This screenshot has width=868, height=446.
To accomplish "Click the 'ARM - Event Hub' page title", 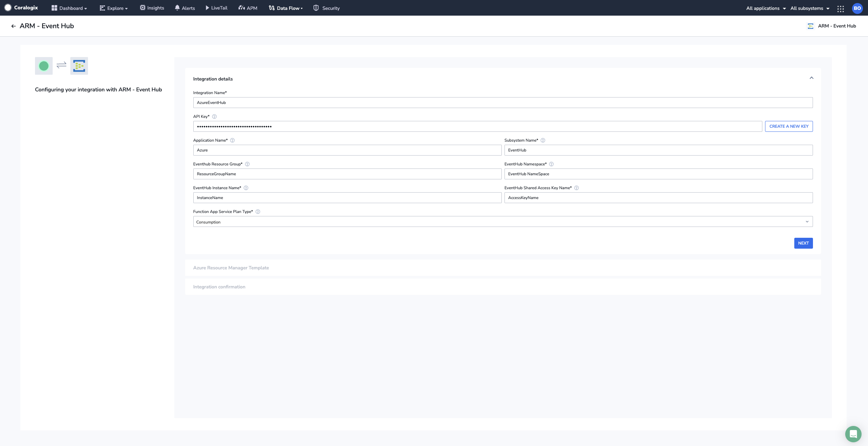I will [47, 26].
